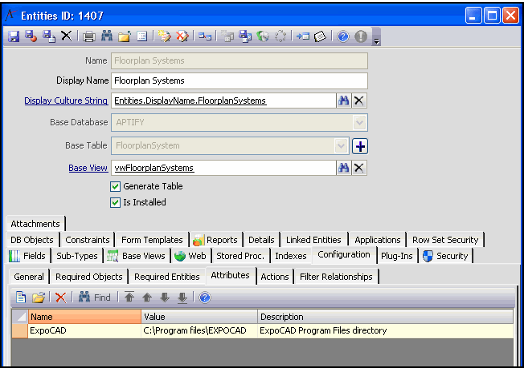This screenshot has width=528, height=376.
Task: Click binoculars lookup for Base View
Action: [343, 167]
